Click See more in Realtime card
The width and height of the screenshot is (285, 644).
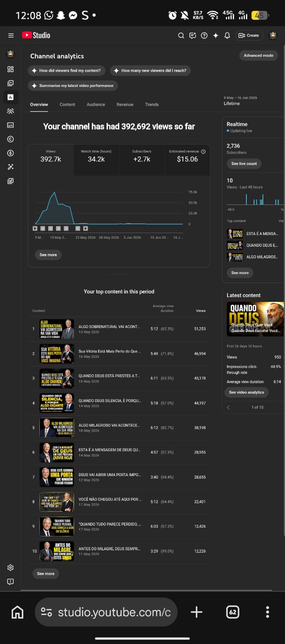click(240, 273)
